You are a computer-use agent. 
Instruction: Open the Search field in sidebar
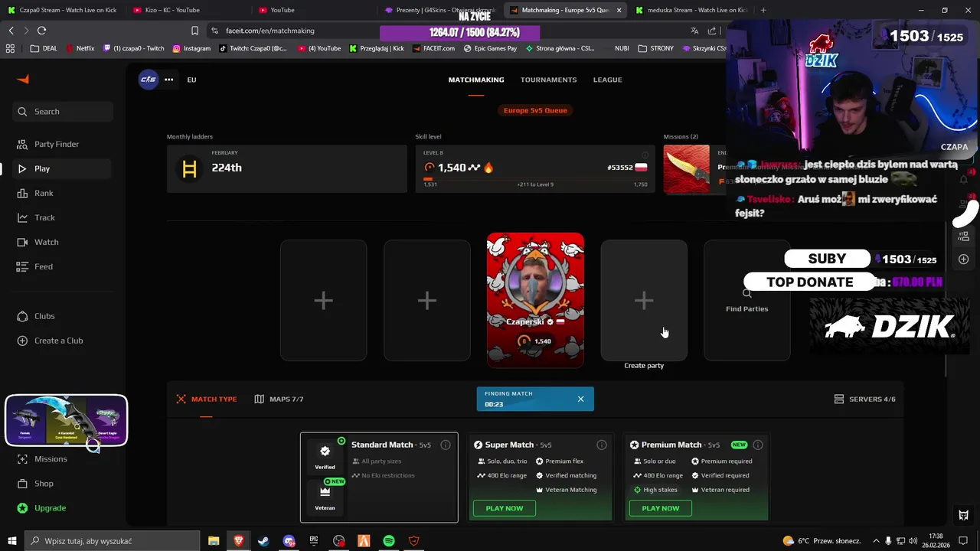(63, 112)
